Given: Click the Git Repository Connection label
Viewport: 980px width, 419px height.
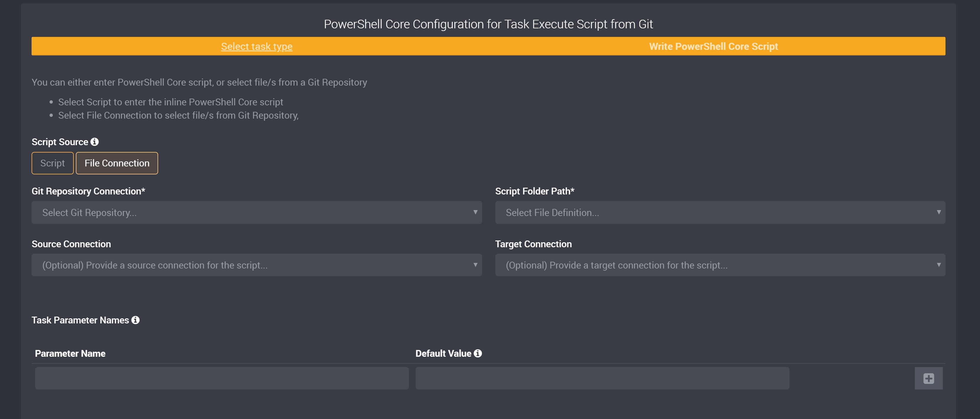Looking at the screenshot, I should (88, 191).
